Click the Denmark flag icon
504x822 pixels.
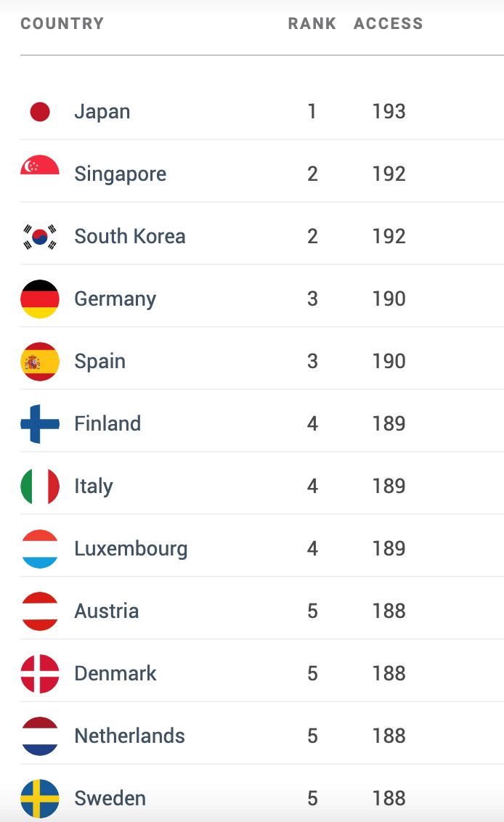click(40, 674)
